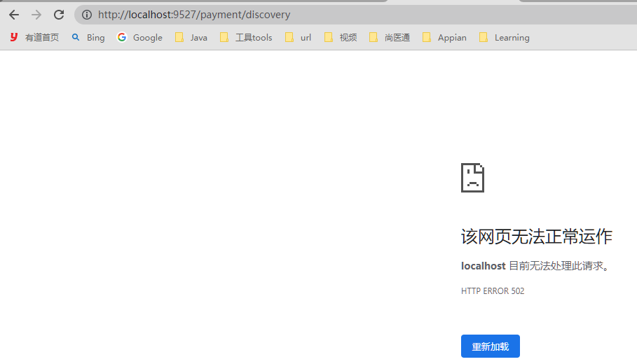Reload the page with the refresh icon
Viewport: 637px width, 364px height.
click(59, 15)
